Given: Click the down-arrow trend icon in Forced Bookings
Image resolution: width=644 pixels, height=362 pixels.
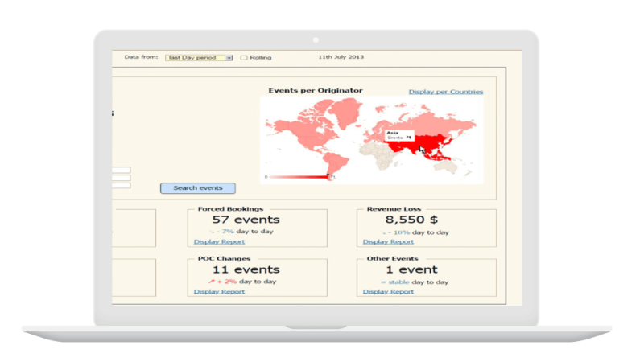Looking at the screenshot, I should point(213,232).
